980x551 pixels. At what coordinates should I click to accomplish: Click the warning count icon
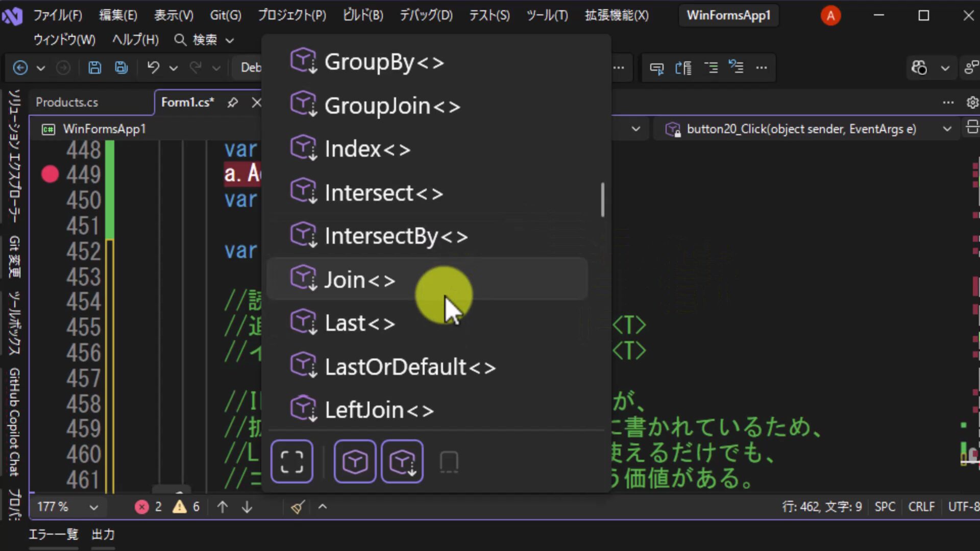coord(180,507)
